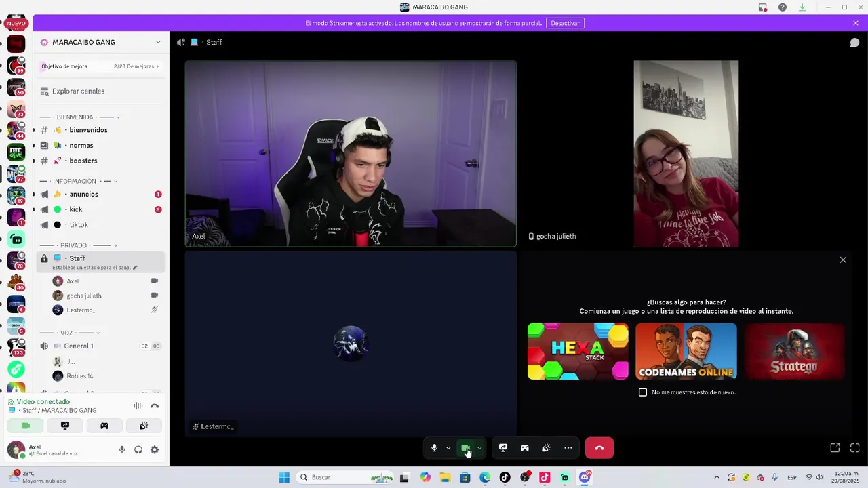
Task: Click the 'Video conectado' connection status
Action: [43, 401]
